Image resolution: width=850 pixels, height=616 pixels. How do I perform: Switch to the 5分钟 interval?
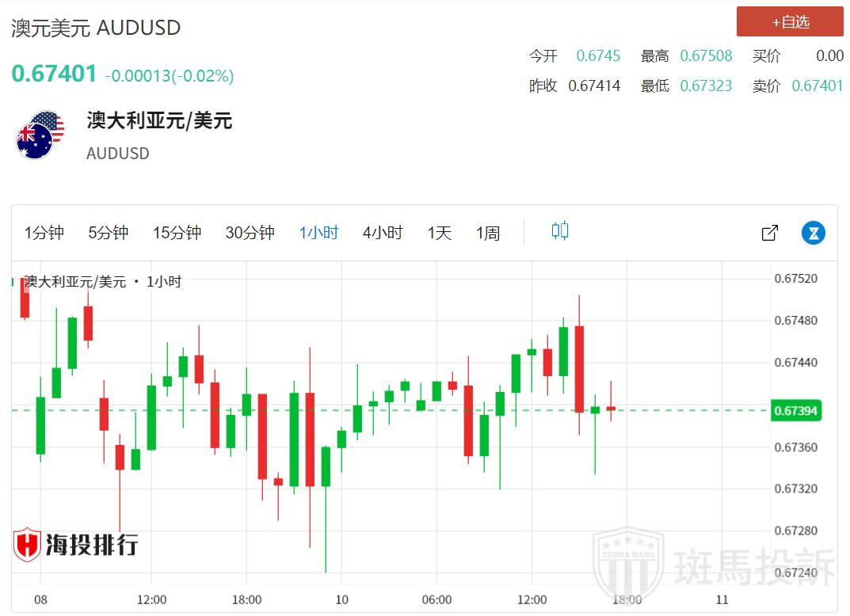(x=108, y=233)
